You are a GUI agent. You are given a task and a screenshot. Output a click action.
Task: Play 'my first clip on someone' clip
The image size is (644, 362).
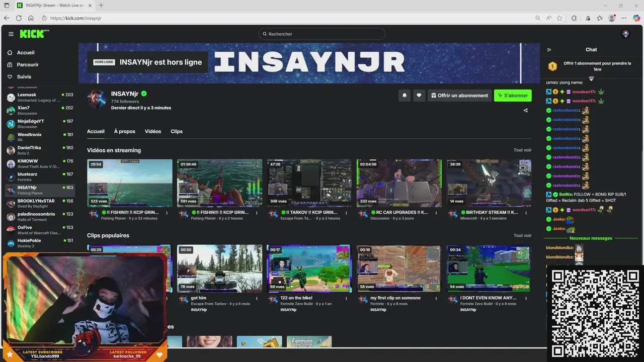click(399, 268)
